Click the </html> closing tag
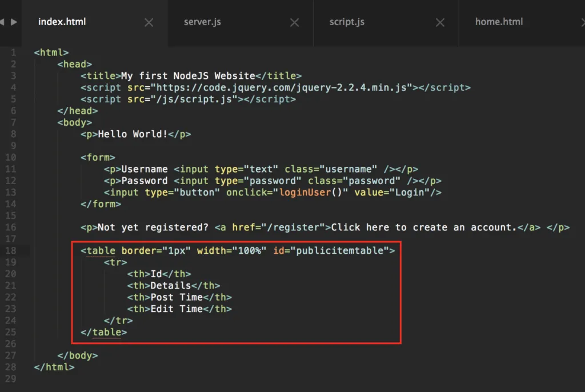 (54, 367)
